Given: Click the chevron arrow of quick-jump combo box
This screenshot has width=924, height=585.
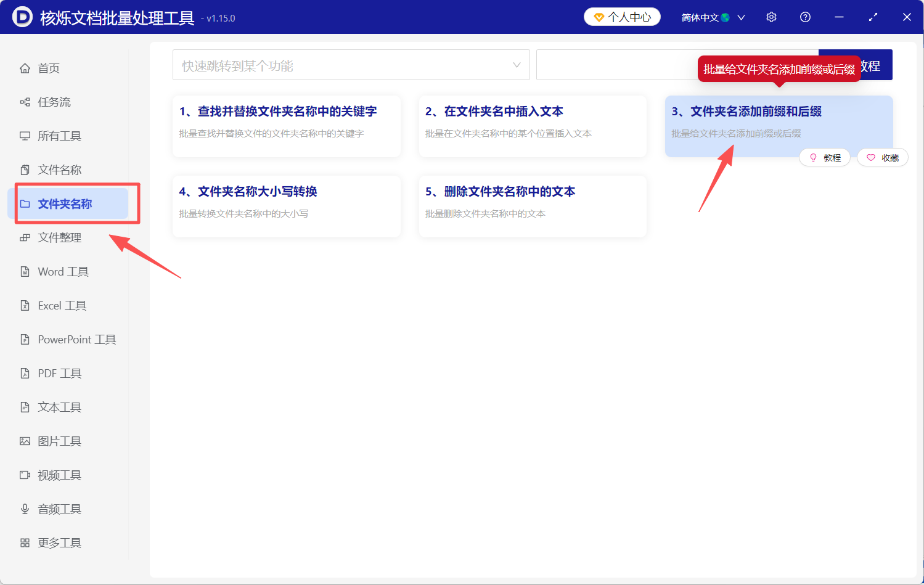Looking at the screenshot, I should (x=517, y=65).
